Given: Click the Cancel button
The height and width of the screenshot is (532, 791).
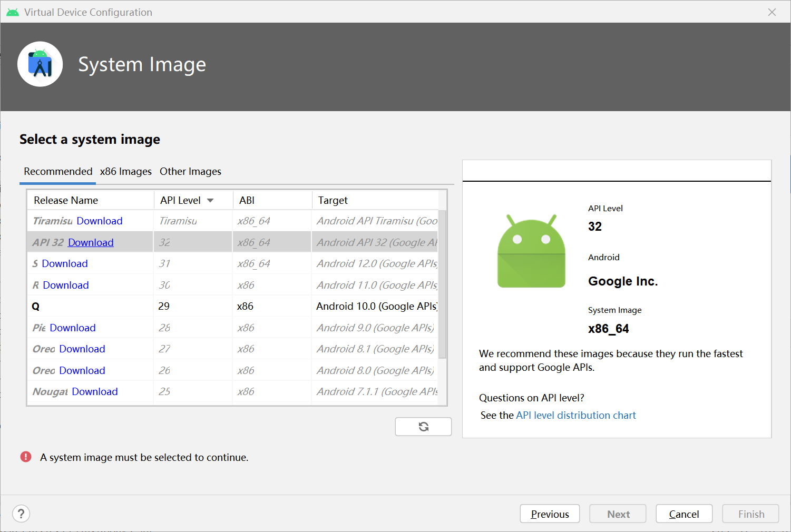Looking at the screenshot, I should 684,514.
